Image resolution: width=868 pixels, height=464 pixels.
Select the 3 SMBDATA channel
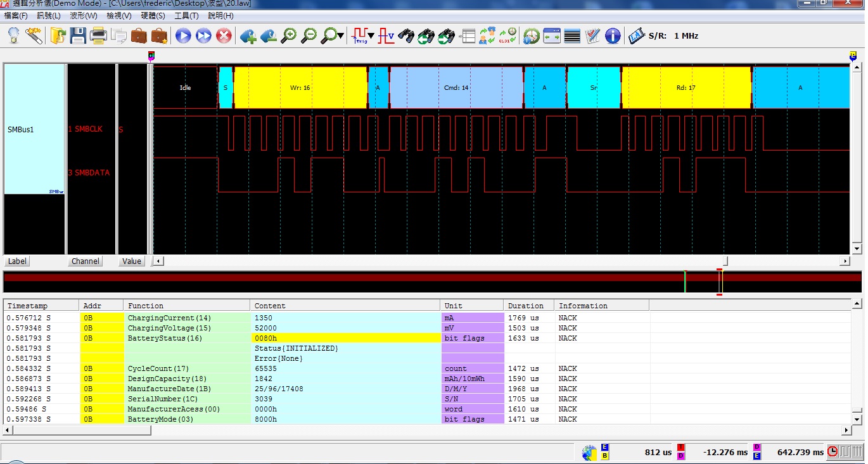tap(89, 172)
